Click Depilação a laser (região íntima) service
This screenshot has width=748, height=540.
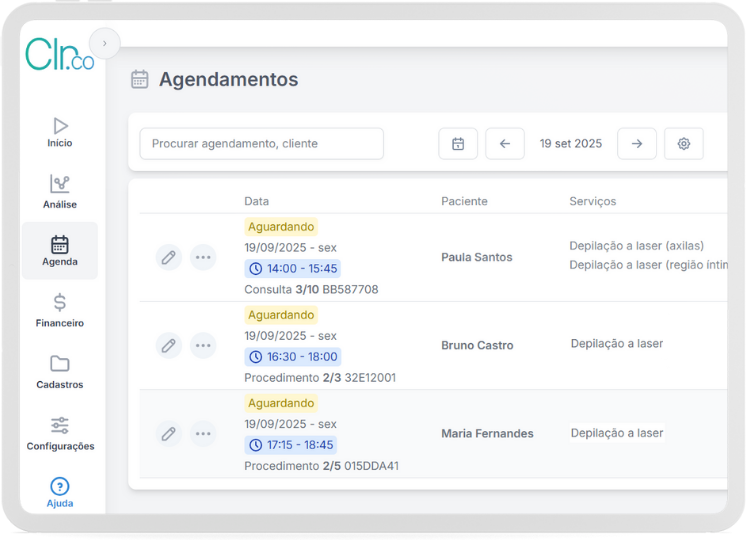click(x=648, y=265)
